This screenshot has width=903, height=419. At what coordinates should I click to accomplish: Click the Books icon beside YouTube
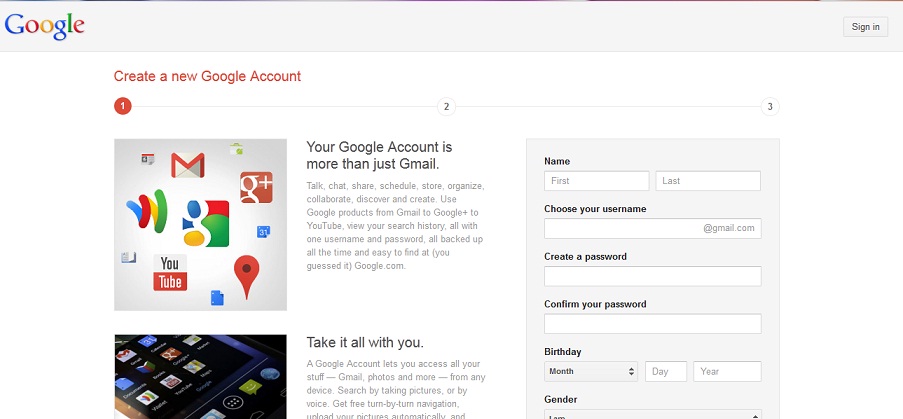click(x=128, y=257)
